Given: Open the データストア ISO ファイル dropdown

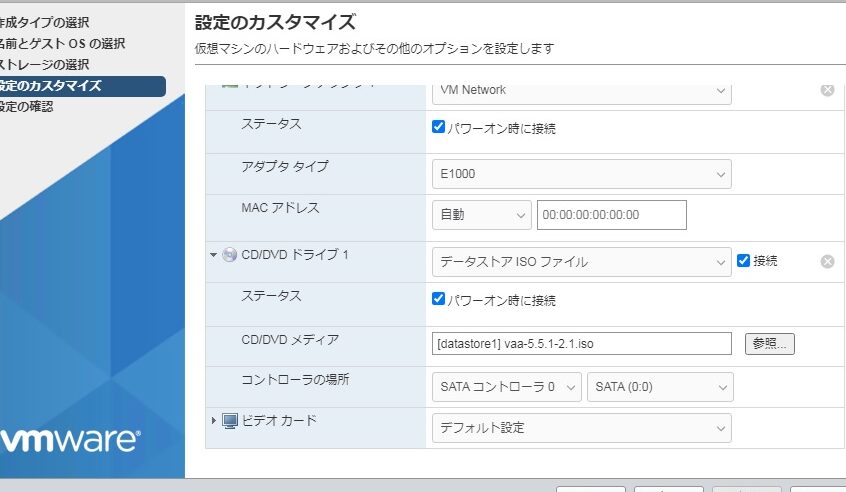Looking at the screenshot, I should coord(582,262).
